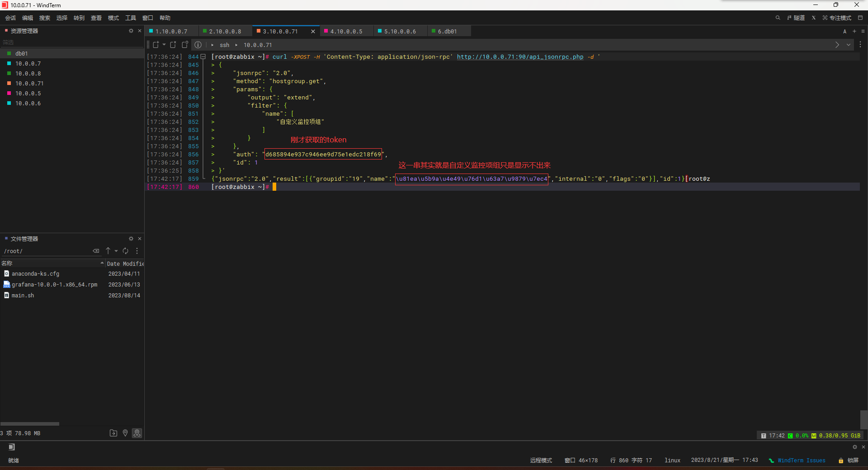Open the 工具 menu

click(131, 18)
